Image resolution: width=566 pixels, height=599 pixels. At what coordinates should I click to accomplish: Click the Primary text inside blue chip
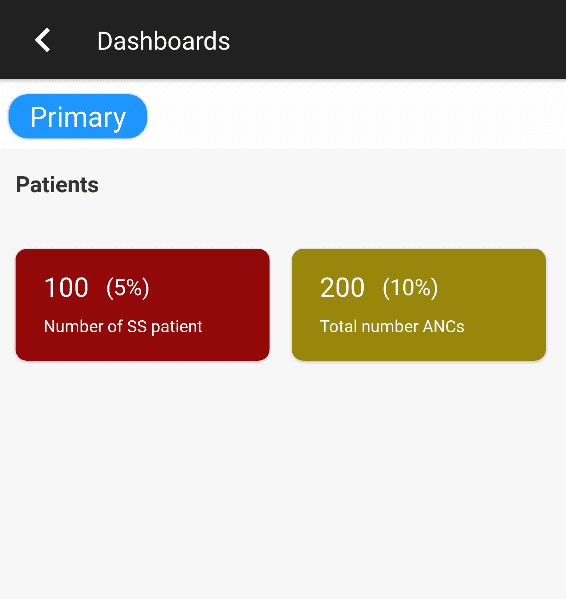(78, 118)
